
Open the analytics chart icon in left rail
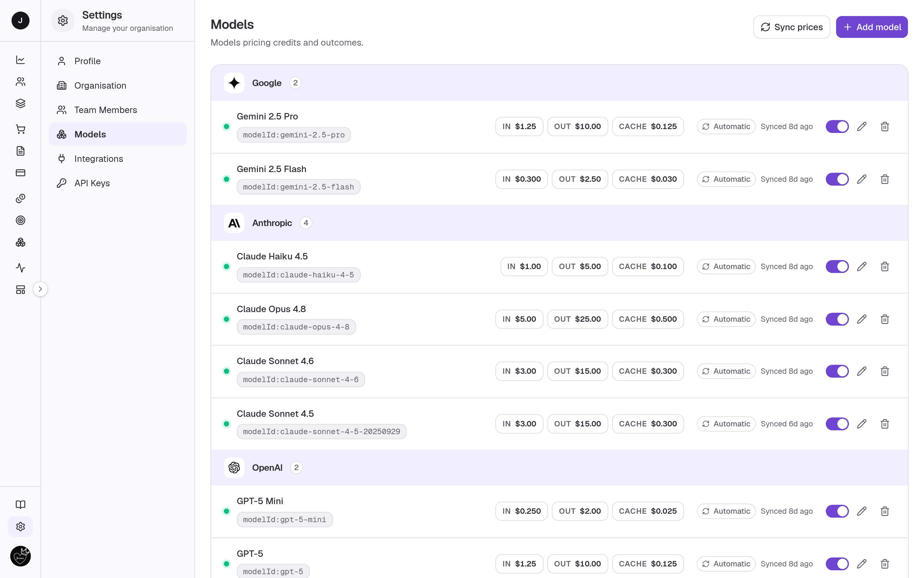click(20, 60)
